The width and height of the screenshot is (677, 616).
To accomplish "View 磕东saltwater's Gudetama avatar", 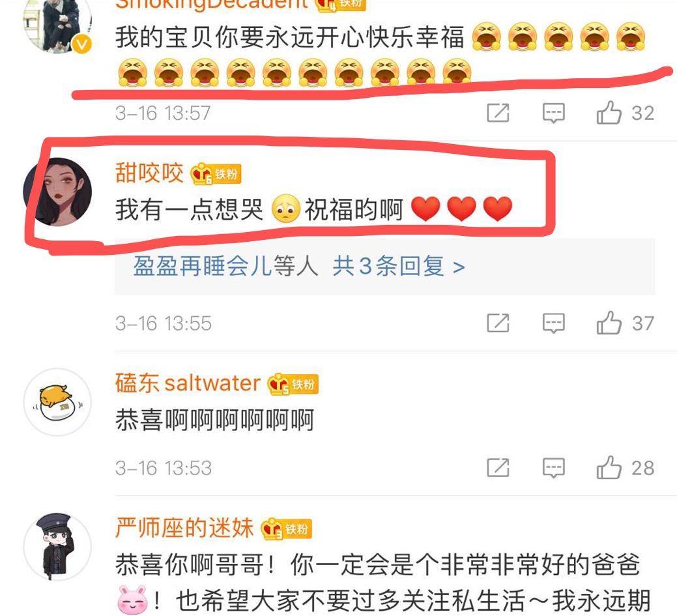I will click(x=57, y=402).
